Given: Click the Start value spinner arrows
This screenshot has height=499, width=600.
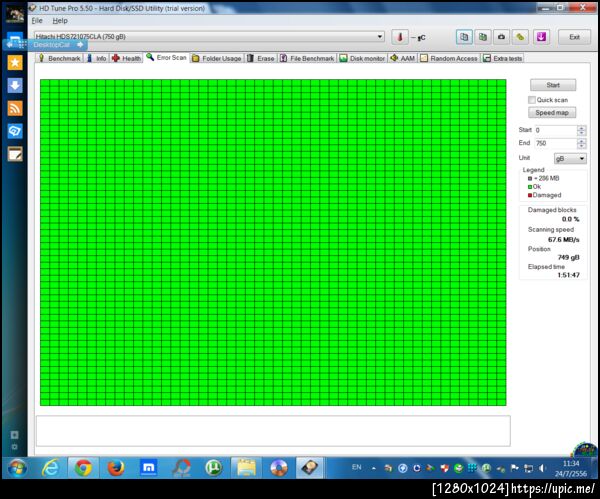Looking at the screenshot, I should point(581,130).
